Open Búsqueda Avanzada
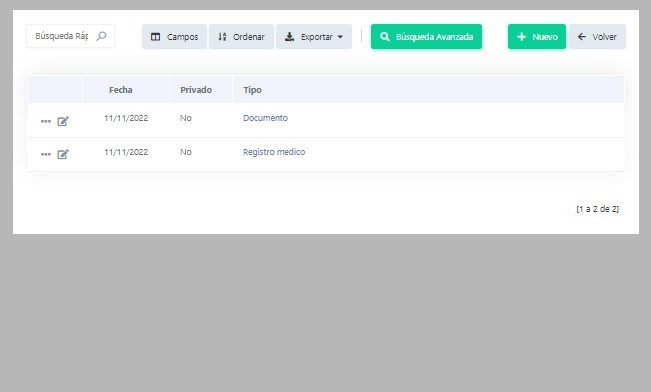651x392 pixels. click(426, 37)
